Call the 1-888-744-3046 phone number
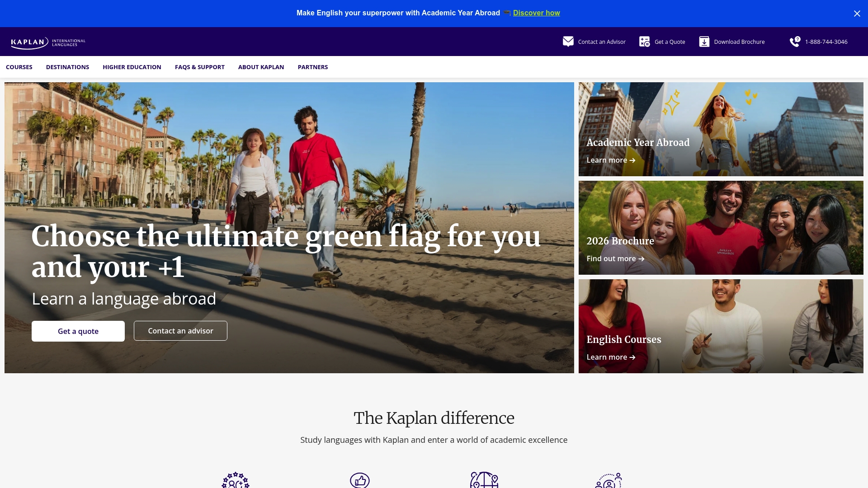The width and height of the screenshot is (868, 488). point(826,41)
